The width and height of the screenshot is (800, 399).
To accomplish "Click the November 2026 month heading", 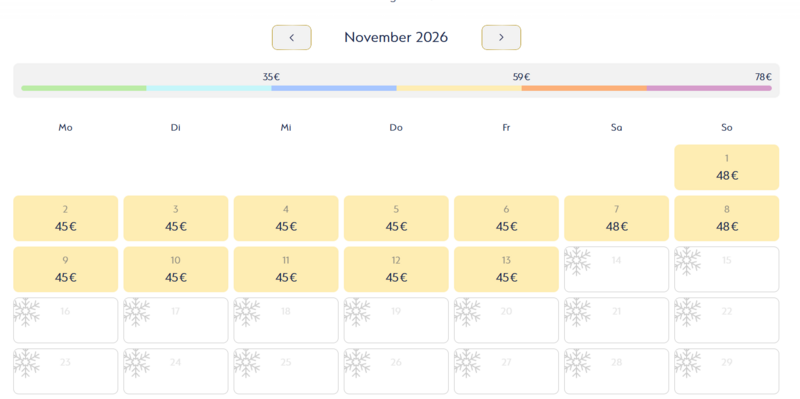I will [x=396, y=37].
